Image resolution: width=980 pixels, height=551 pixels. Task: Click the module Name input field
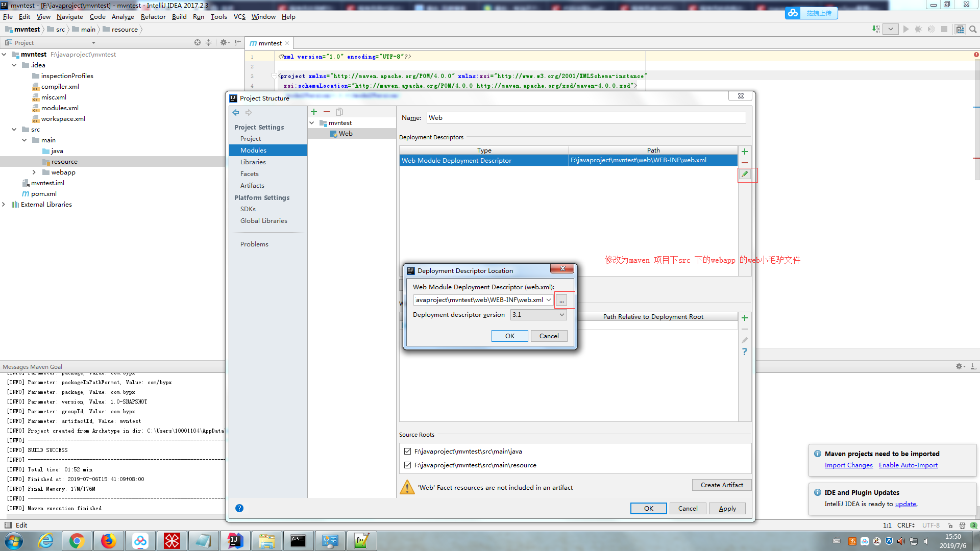click(585, 118)
